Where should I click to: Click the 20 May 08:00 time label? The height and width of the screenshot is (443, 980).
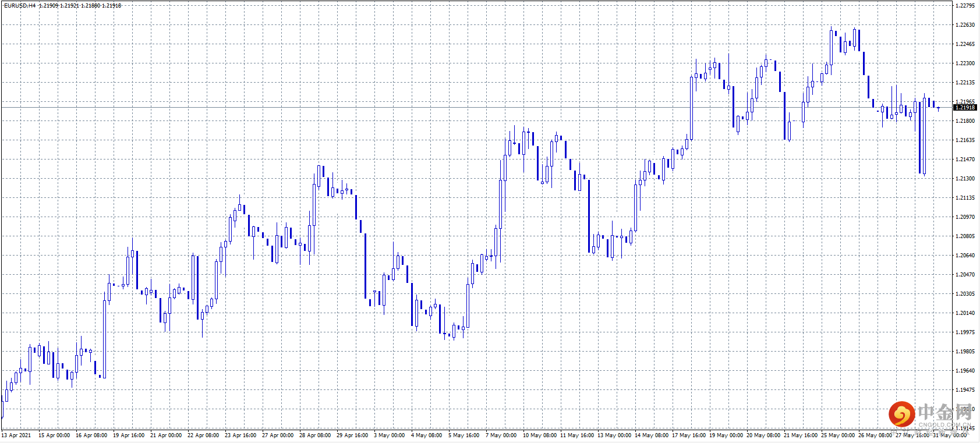[763, 435]
